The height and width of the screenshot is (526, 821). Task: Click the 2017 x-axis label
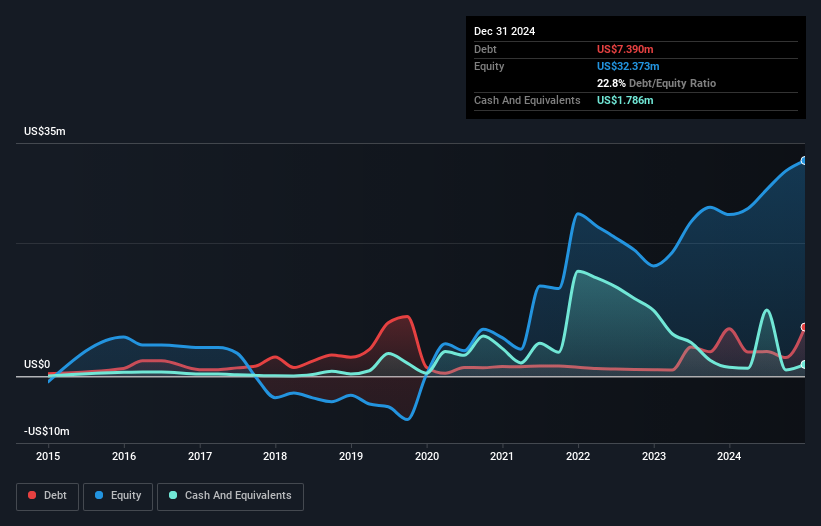point(200,456)
